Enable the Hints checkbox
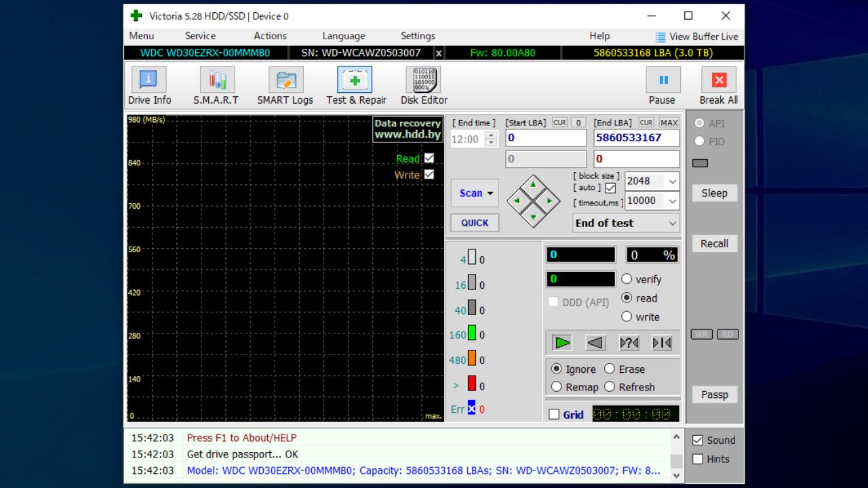The image size is (868, 488). [697, 459]
